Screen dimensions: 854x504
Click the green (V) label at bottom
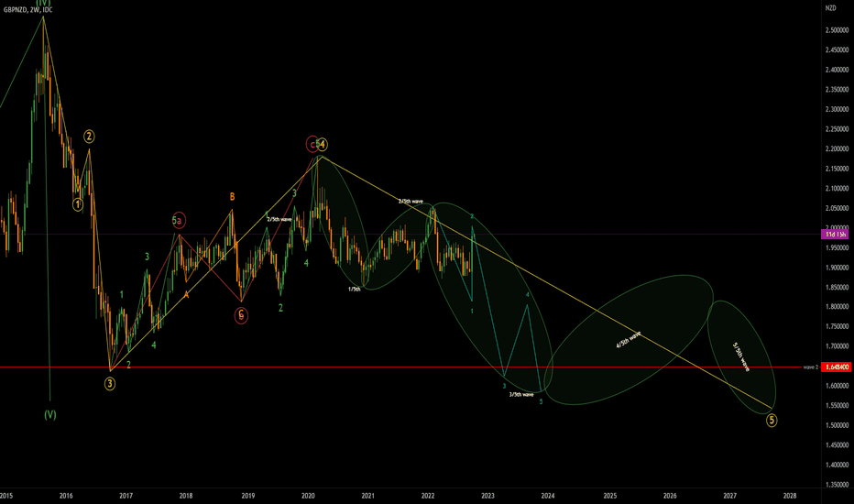pos(50,414)
